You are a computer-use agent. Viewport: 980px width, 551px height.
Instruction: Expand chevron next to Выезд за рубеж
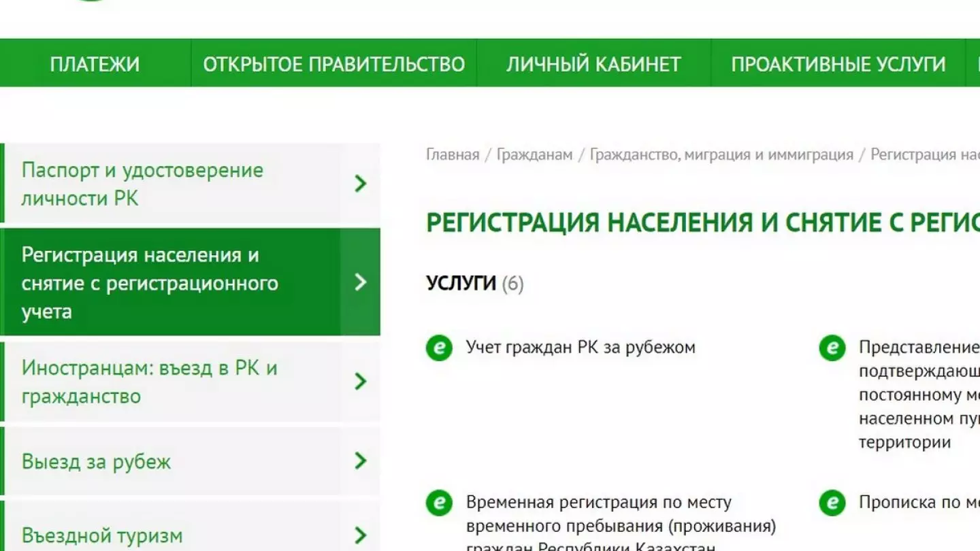point(361,461)
